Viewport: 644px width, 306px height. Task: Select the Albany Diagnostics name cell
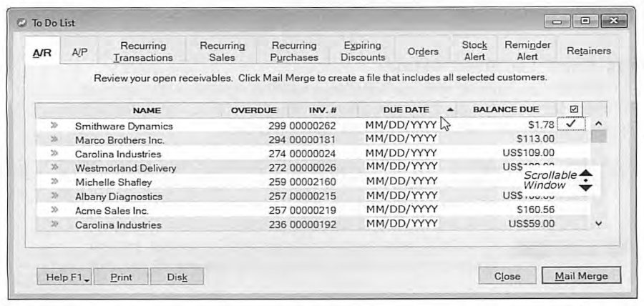(119, 197)
